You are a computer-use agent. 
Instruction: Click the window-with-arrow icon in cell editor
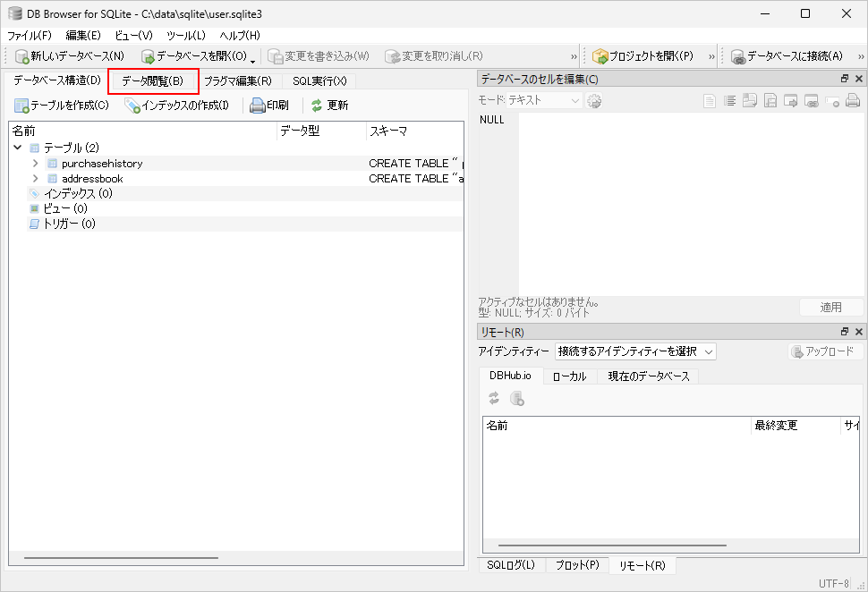[790, 101]
